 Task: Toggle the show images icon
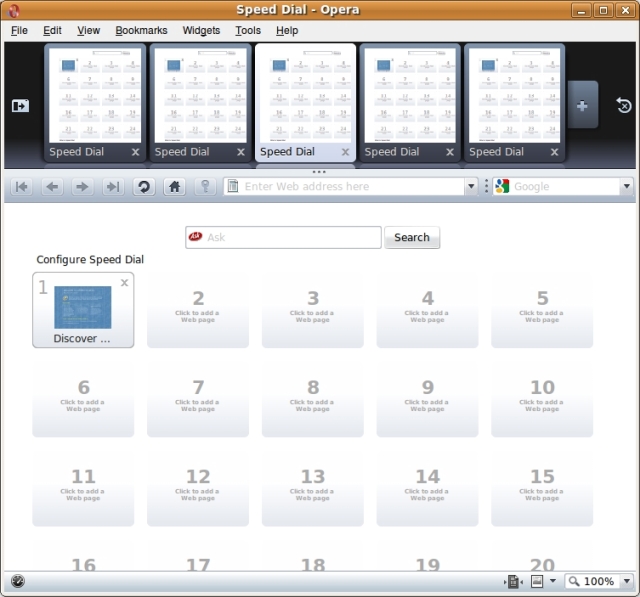pyautogui.click(x=537, y=581)
